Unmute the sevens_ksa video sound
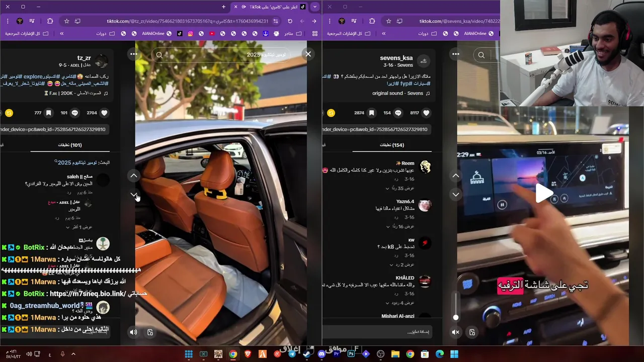 pyautogui.click(x=455, y=332)
